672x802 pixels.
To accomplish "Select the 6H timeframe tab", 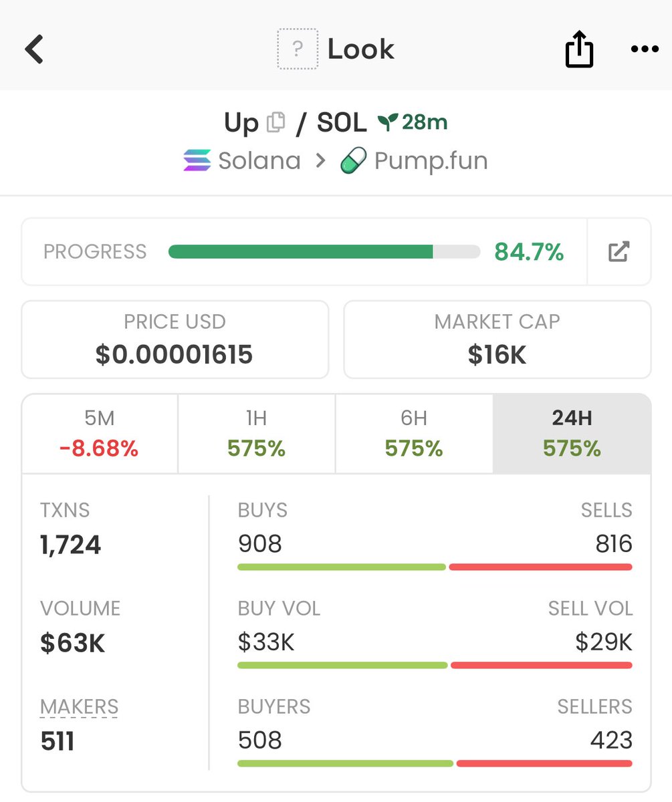I will (414, 434).
